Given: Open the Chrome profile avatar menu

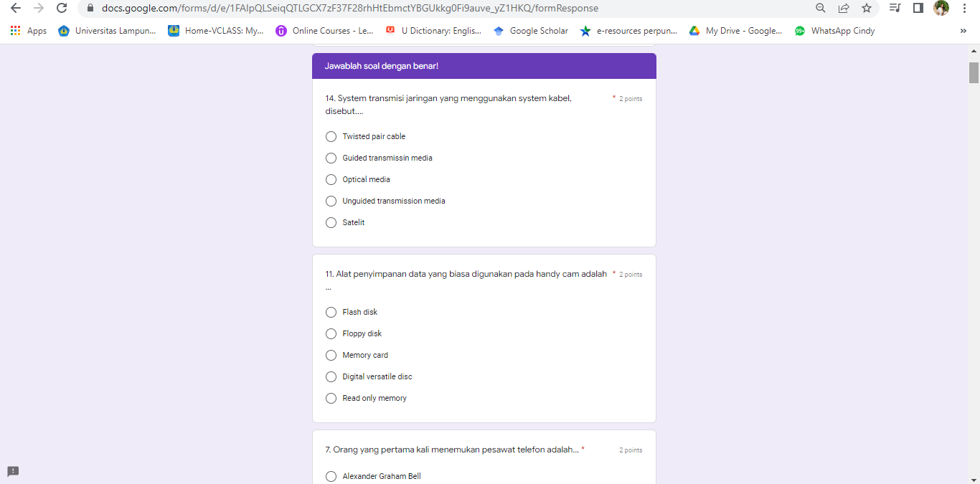Looking at the screenshot, I should (x=941, y=8).
